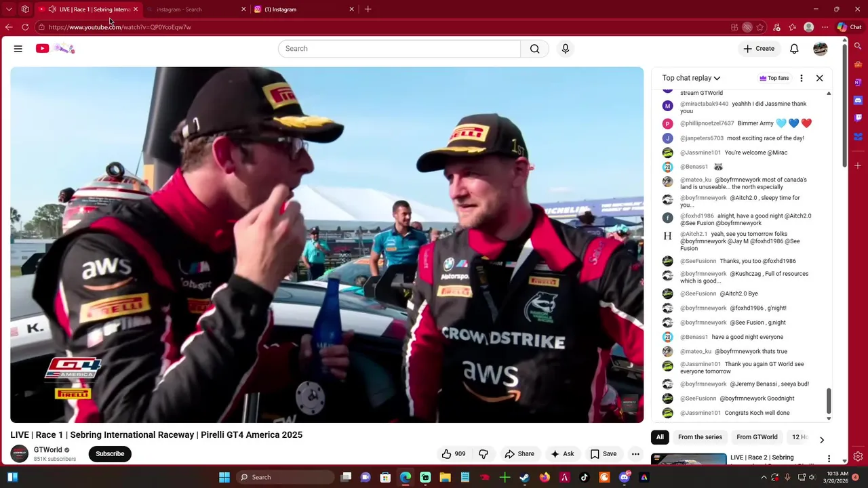Open Steam from the taskbar
This screenshot has height=488, width=868.
524,477
